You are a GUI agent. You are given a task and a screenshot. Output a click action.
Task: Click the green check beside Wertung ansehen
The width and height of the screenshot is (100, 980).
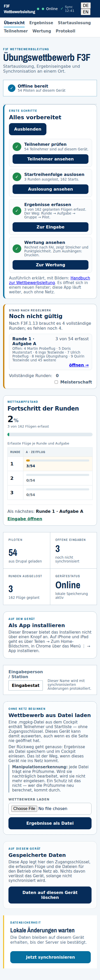(17, 249)
